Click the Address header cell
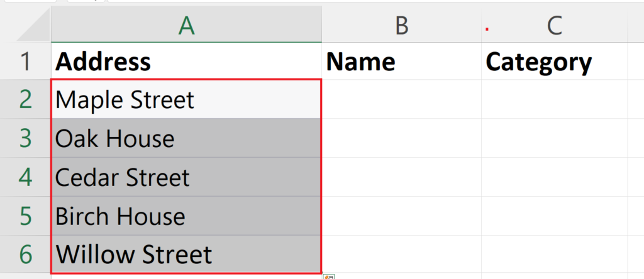 point(186,61)
